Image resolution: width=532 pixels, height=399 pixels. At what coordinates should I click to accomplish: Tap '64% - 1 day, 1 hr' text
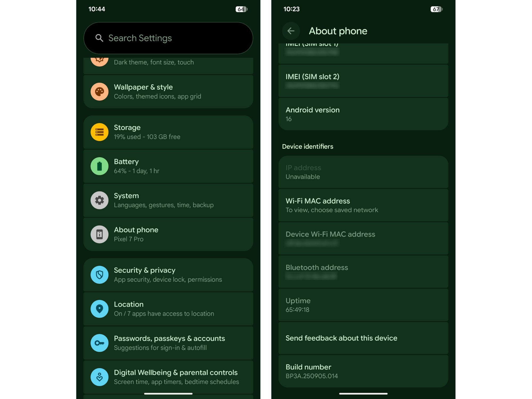pos(136,171)
